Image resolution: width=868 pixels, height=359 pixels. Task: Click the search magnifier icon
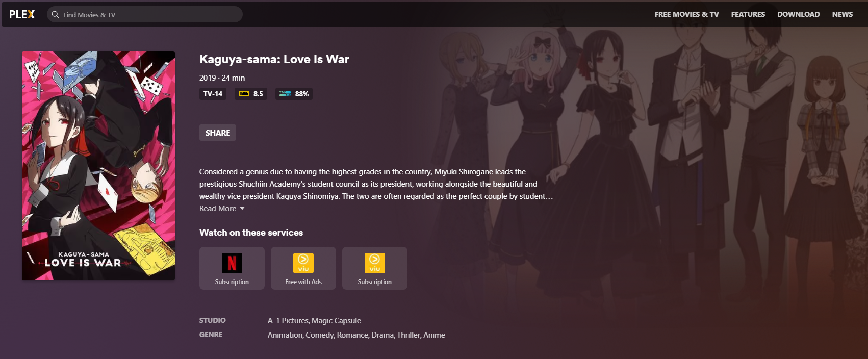56,15
